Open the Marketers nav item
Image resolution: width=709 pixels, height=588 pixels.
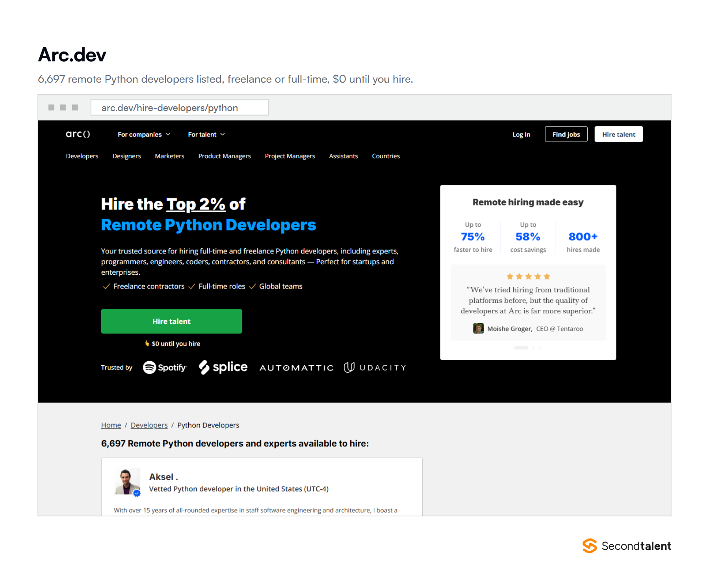click(x=169, y=156)
